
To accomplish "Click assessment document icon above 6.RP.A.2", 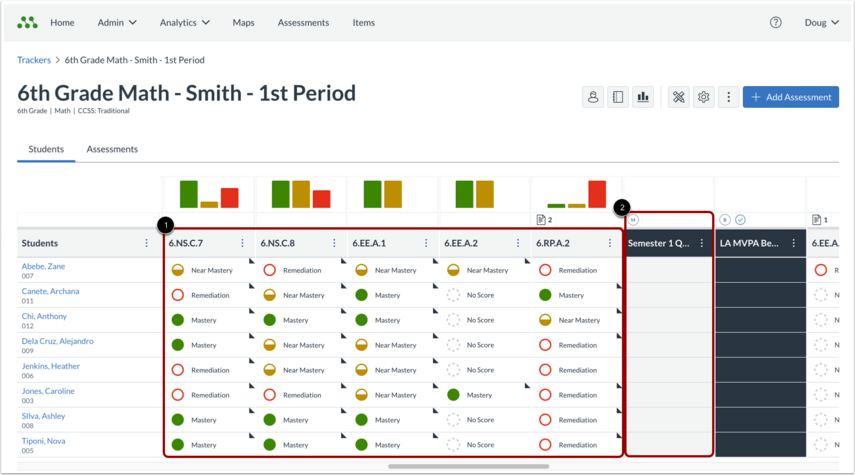I will click(x=541, y=220).
